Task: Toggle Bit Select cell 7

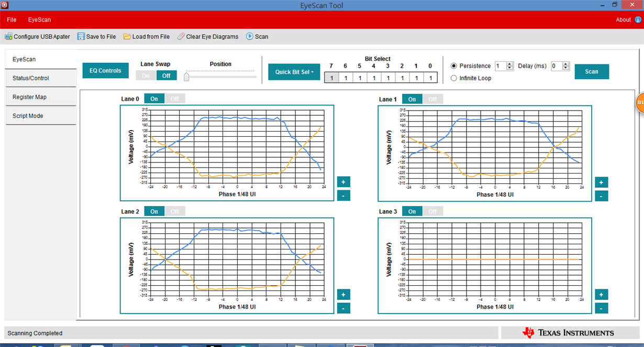Action: click(x=331, y=78)
